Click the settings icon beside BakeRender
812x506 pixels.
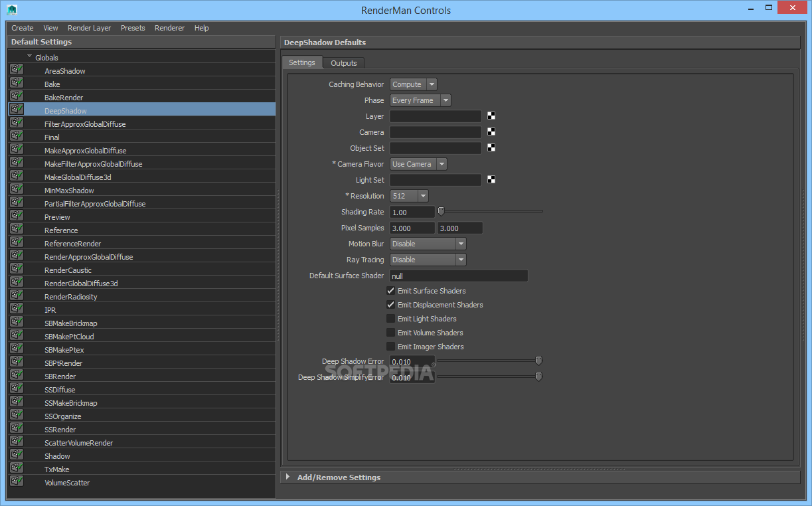[x=17, y=96]
